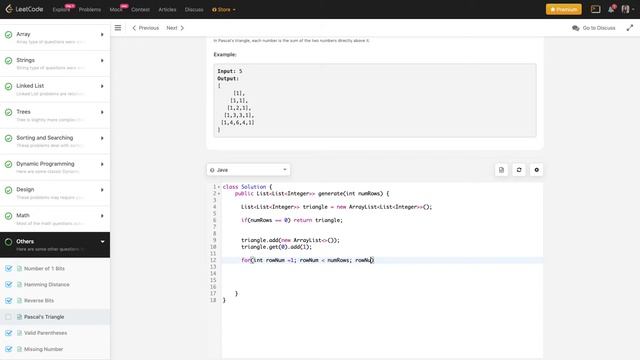Open the playground terminal icon

595,9
